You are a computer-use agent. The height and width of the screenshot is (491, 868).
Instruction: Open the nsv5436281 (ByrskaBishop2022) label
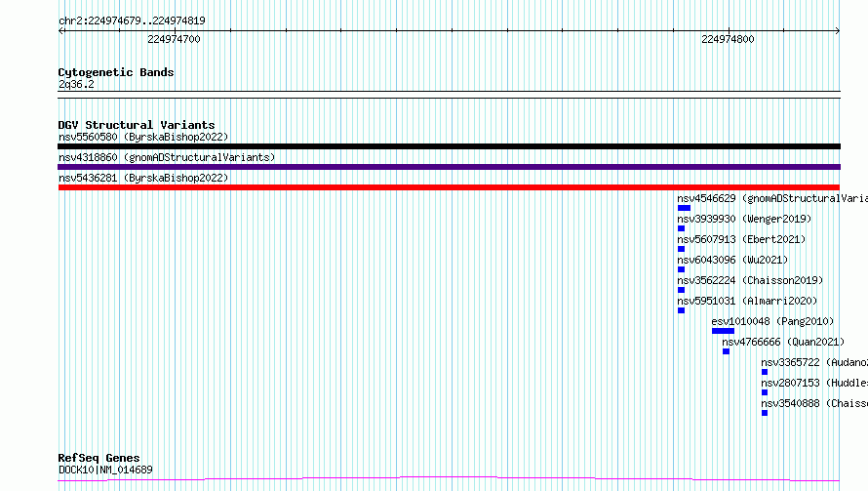[143, 178]
